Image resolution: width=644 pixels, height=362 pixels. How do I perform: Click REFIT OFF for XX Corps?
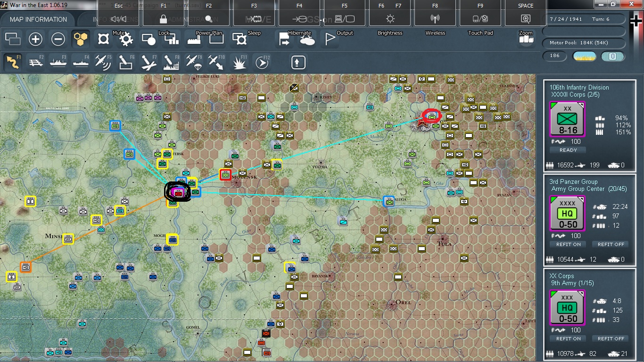[x=611, y=338]
